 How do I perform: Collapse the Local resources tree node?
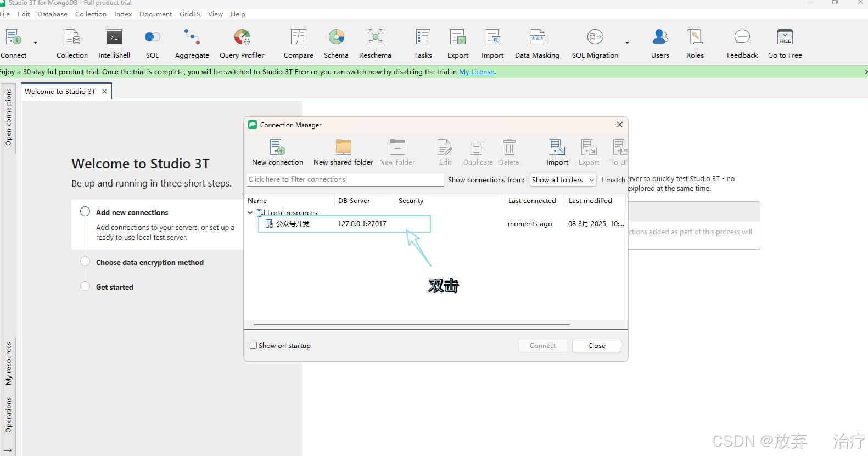pyautogui.click(x=250, y=213)
